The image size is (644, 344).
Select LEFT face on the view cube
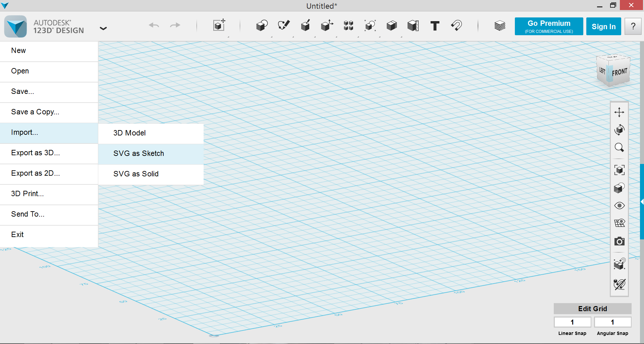click(x=603, y=71)
